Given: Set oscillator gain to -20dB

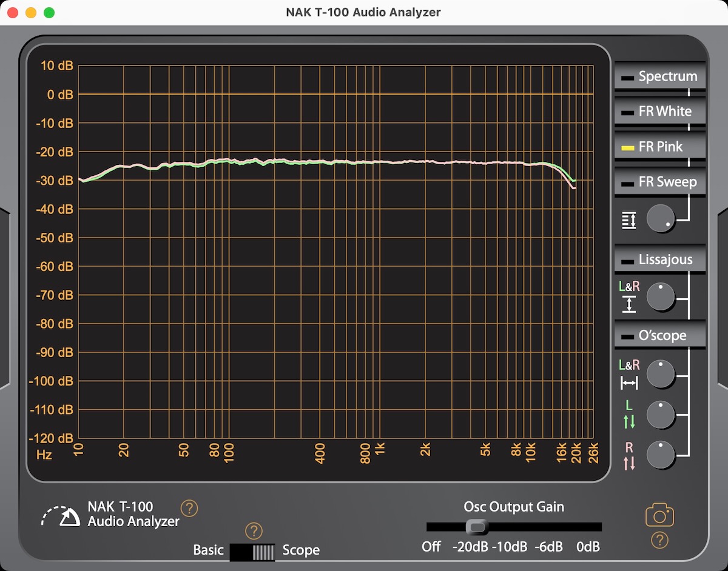Looking at the screenshot, I should [x=470, y=546].
